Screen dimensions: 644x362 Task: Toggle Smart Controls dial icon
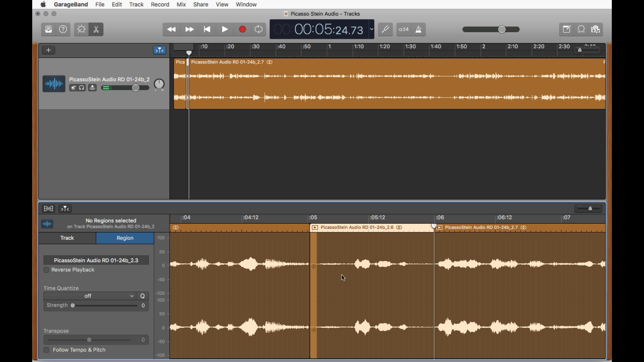(x=82, y=29)
